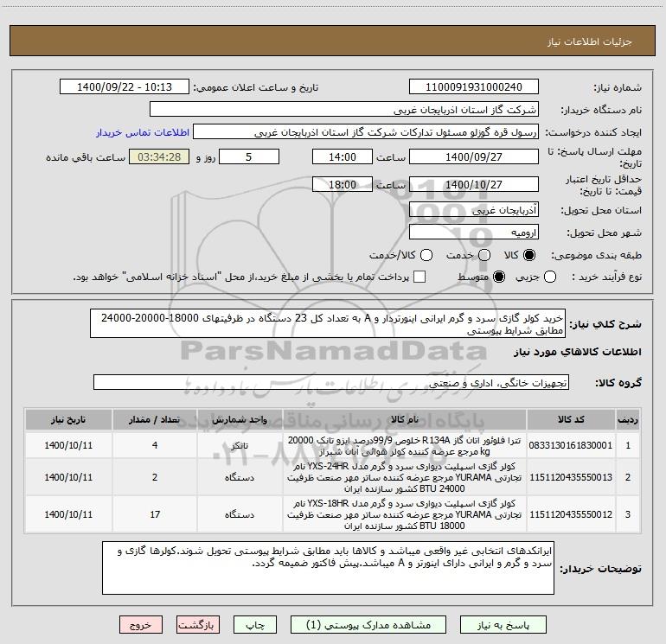Click the بازگشت back button
666x644 pixels.
click(198, 625)
